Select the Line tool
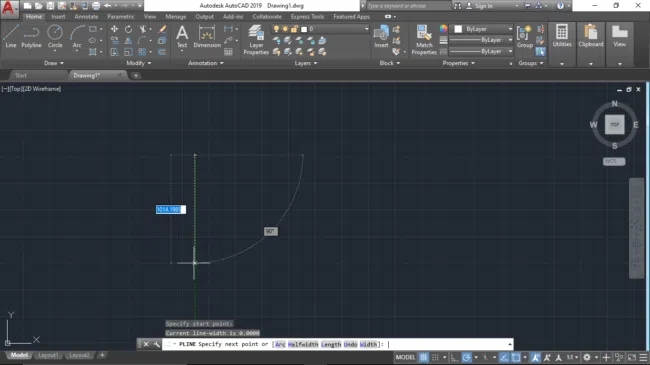This screenshot has width=650, height=365. (x=11, y=36)
